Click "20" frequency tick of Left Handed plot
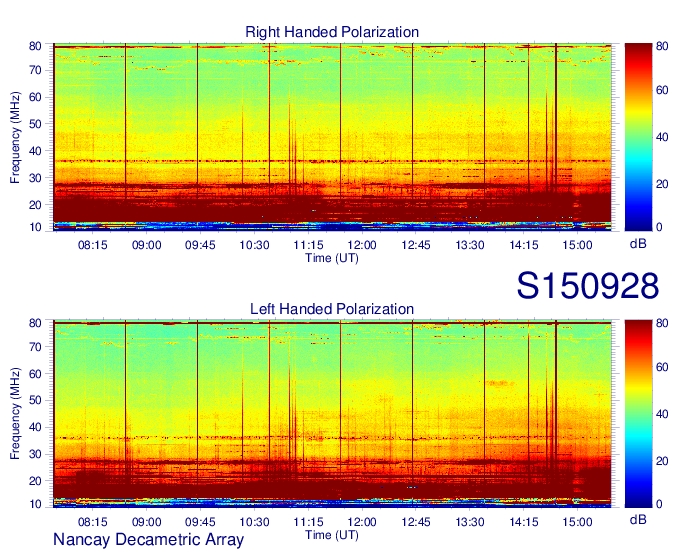Image resolution: width=680 pixels, height=552 pixels. [x=35, y=481]
